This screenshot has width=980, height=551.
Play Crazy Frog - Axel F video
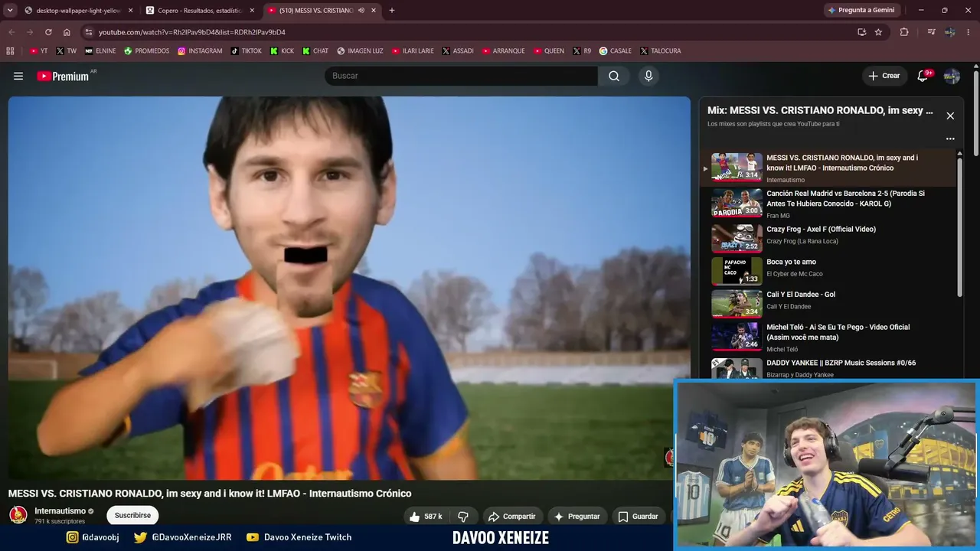828,236
